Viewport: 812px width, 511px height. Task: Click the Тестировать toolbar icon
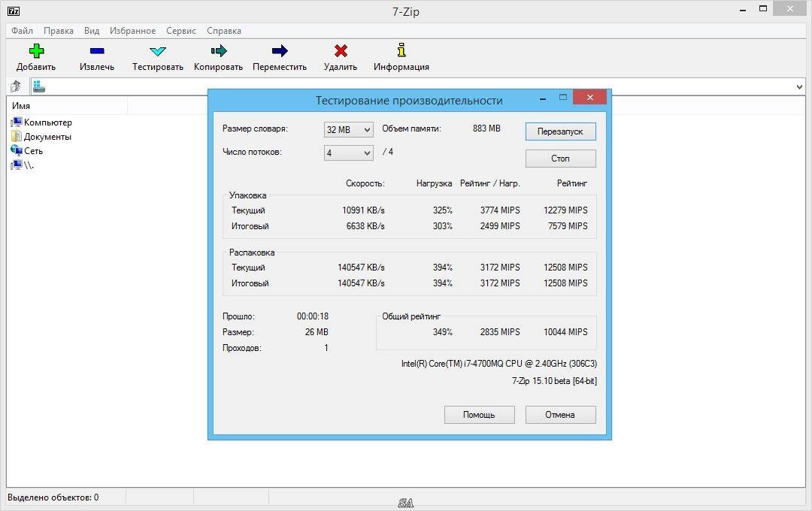click(x=157, y=51)
